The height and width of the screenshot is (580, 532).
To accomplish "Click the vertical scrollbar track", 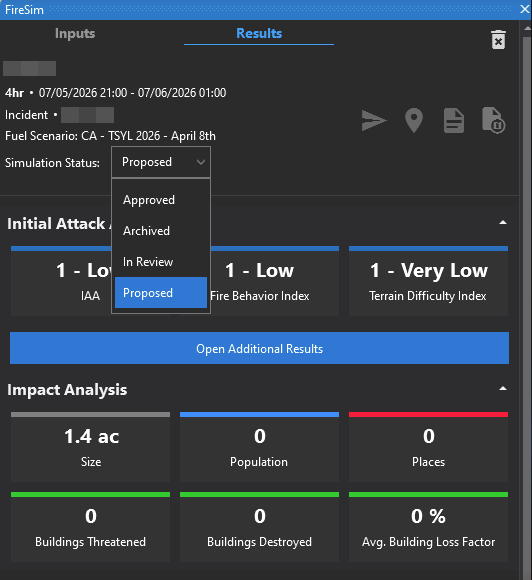I will 526,307.
